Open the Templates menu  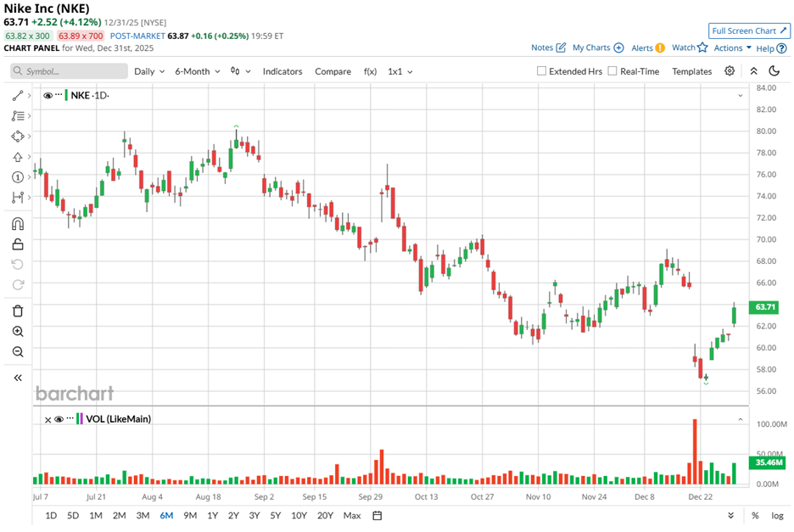(691, 71)
